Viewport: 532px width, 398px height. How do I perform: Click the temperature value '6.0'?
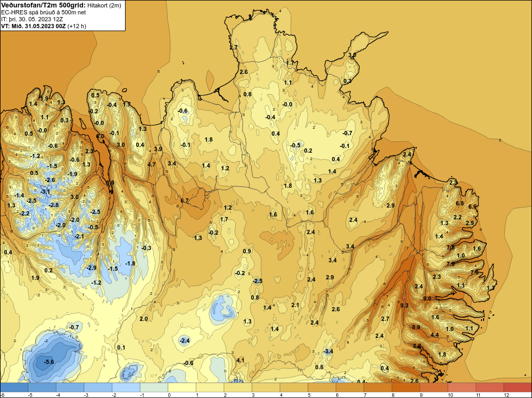[101, 136]
